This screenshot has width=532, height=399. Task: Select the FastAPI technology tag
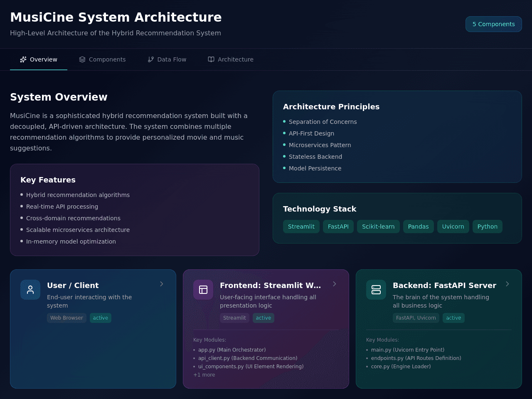tap(338, 227)
